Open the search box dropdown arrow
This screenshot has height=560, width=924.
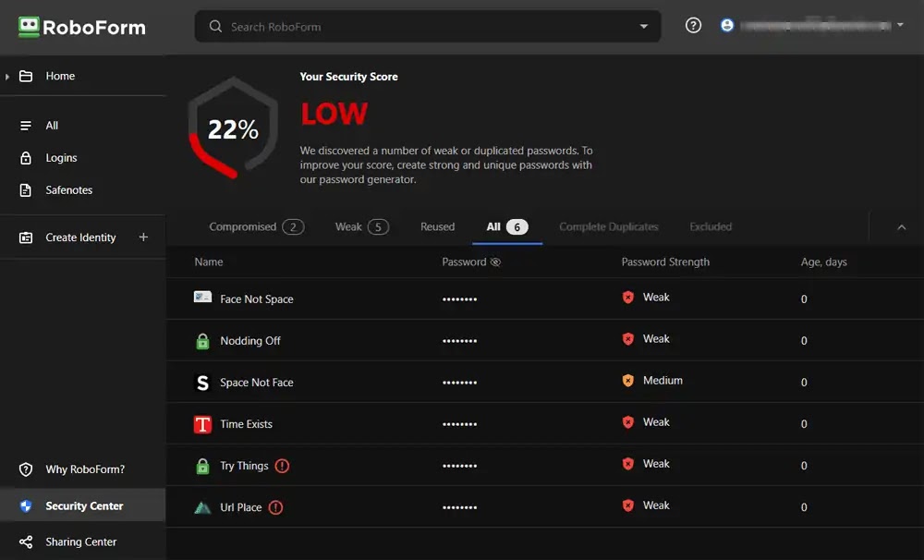pyautogui.click(x=643, y=27)
